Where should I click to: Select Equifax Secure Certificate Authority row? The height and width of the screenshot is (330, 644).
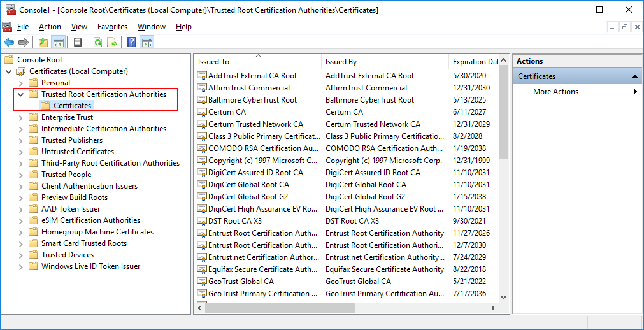point(347,269)
